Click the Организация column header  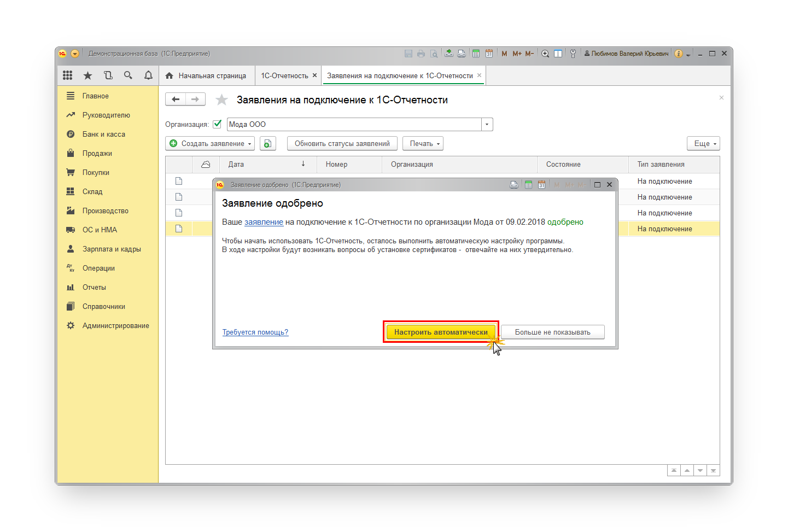pos(459,164)
